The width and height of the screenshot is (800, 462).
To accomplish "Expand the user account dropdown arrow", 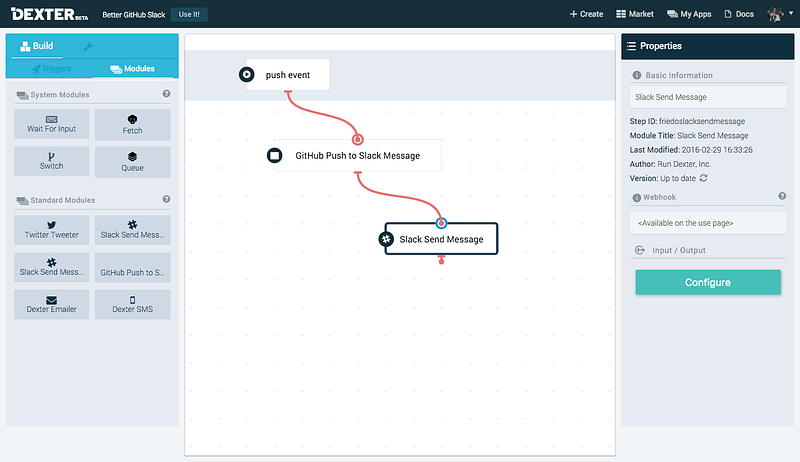I will [x=791, y=14].
